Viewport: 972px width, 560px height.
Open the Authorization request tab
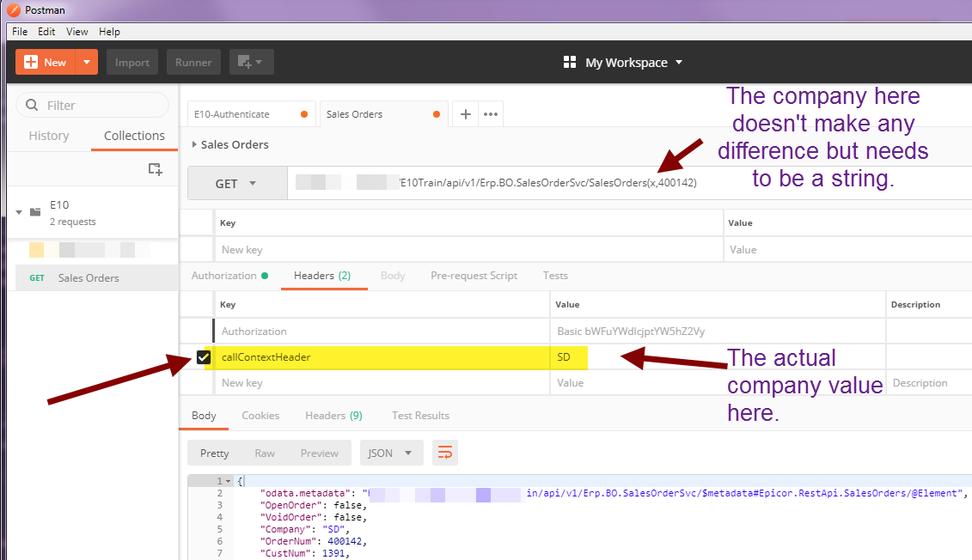point(229,276)
